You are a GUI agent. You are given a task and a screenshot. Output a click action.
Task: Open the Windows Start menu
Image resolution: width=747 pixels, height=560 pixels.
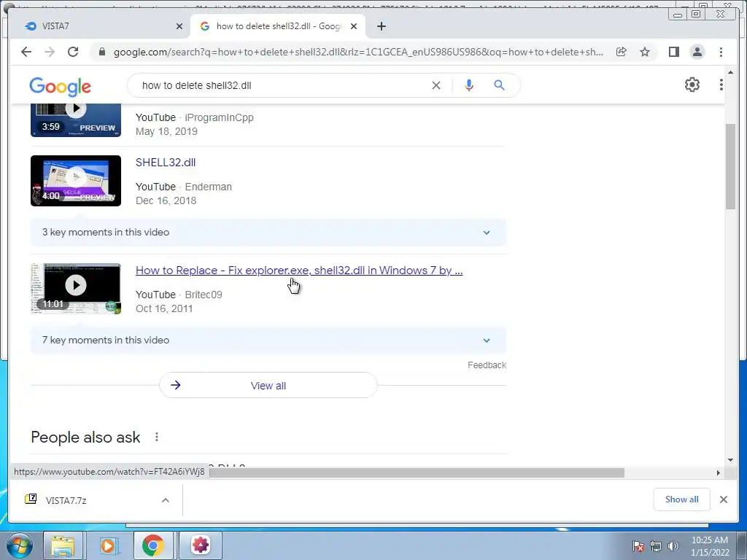pyautogui.click(x=18, y=545)
